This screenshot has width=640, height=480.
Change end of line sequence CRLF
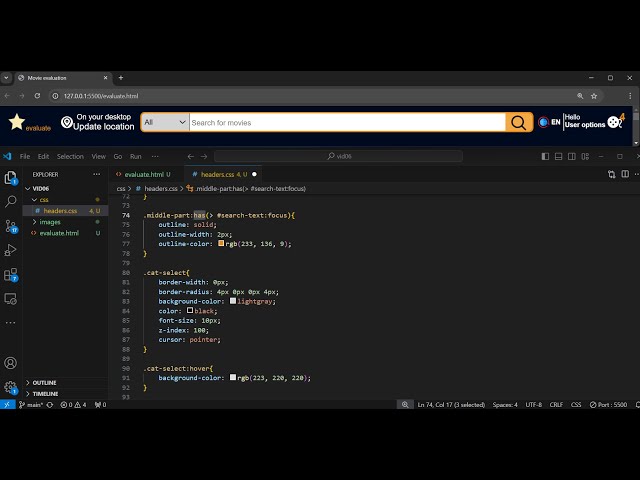[556, 405]
